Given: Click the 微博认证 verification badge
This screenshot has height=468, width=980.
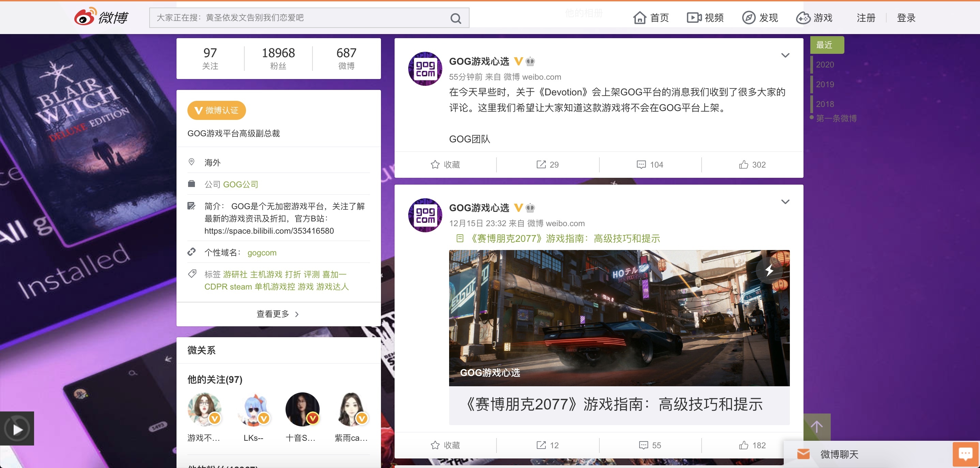Looking at the screenshot, I should coord(216,110).
